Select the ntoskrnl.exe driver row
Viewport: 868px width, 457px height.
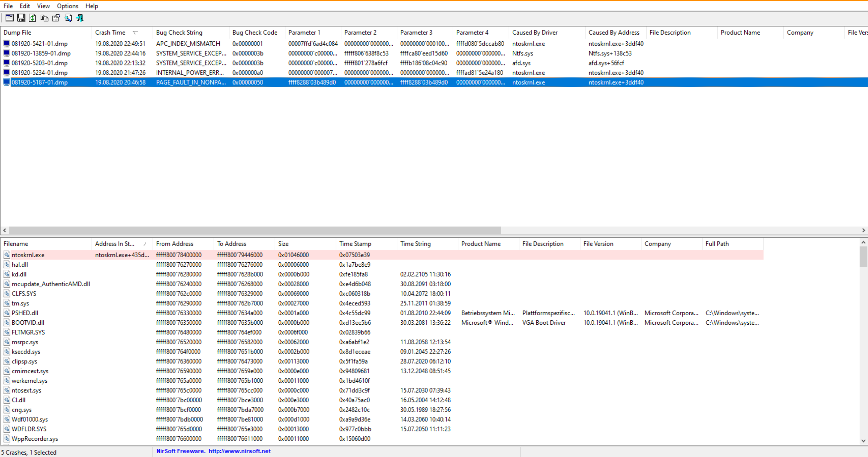(28, 255)
